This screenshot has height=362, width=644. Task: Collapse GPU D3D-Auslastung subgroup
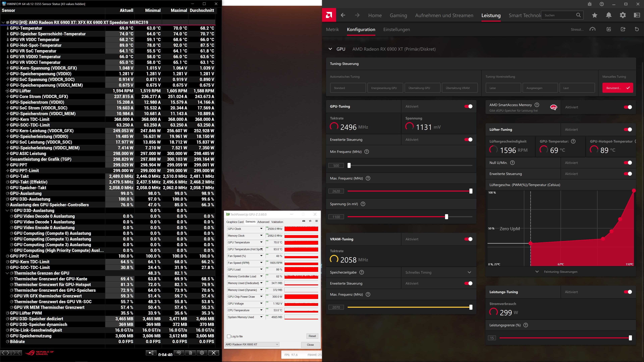pyautogui.click(x=7, y=210)
